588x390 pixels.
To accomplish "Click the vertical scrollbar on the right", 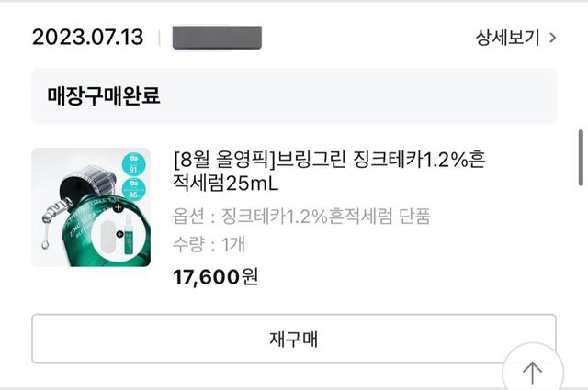I will click(x=580, y=158).
